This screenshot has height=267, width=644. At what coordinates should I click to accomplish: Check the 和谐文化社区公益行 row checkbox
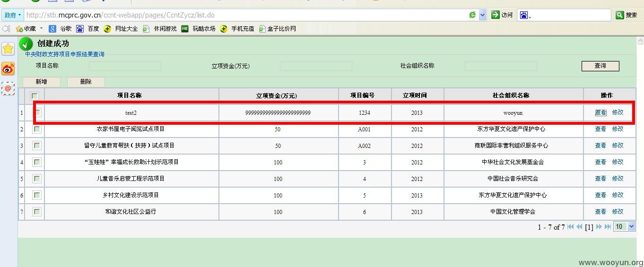[x=37, y=212]
